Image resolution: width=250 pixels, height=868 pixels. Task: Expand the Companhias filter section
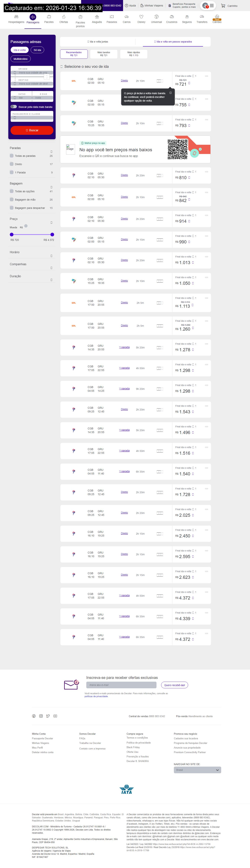[51, 268]
